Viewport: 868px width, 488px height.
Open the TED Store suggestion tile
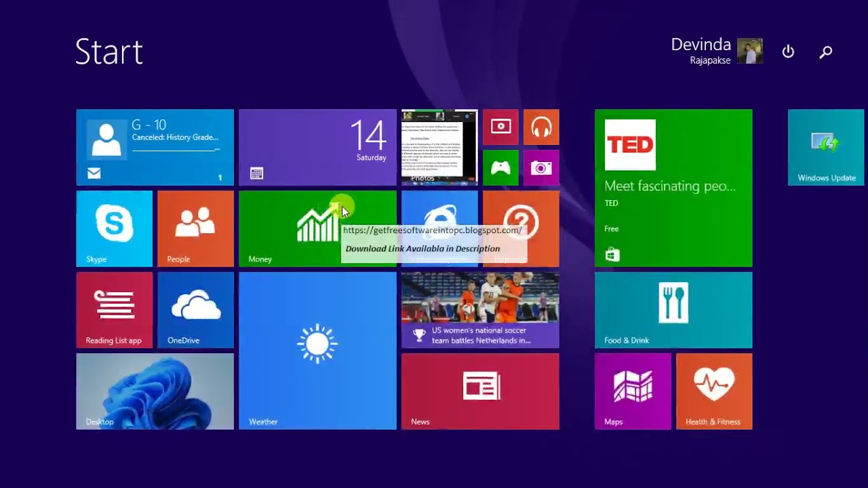point(673,188)
